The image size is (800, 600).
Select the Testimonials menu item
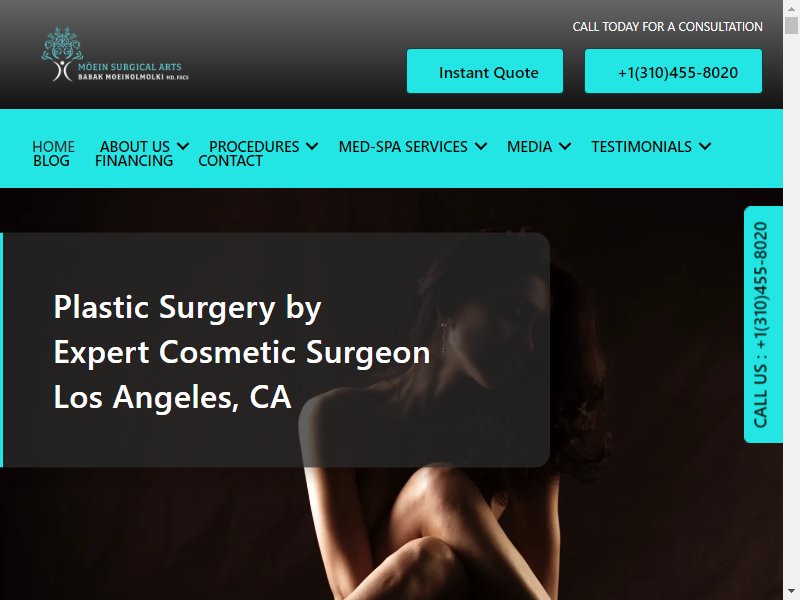641,146
